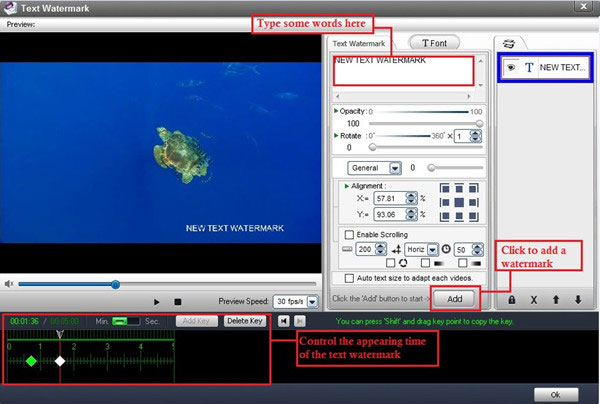Screen dimensions: 600x404
Task: Expand the Opacity section arrow
Action: 336,111
